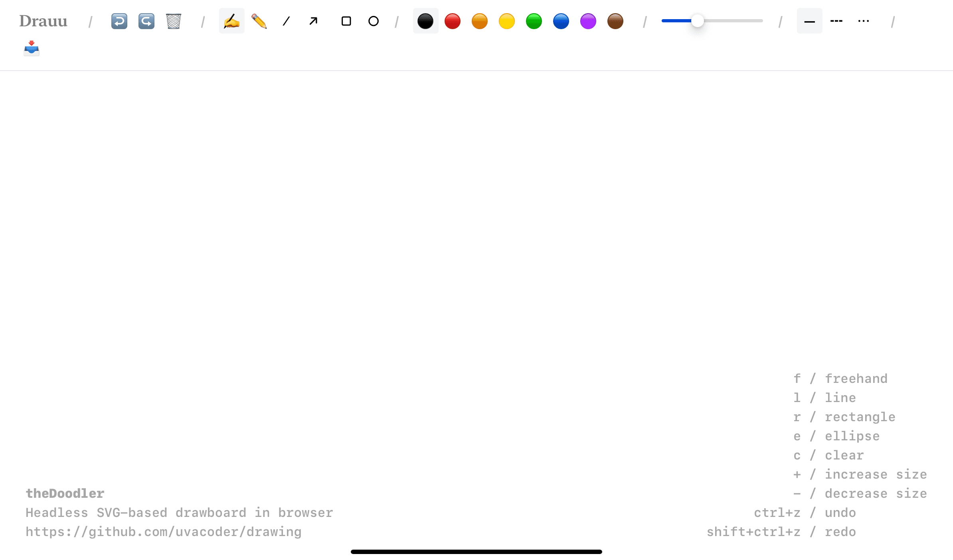Click the Drauu title logo
953x560 pixels.
point(43,21)
